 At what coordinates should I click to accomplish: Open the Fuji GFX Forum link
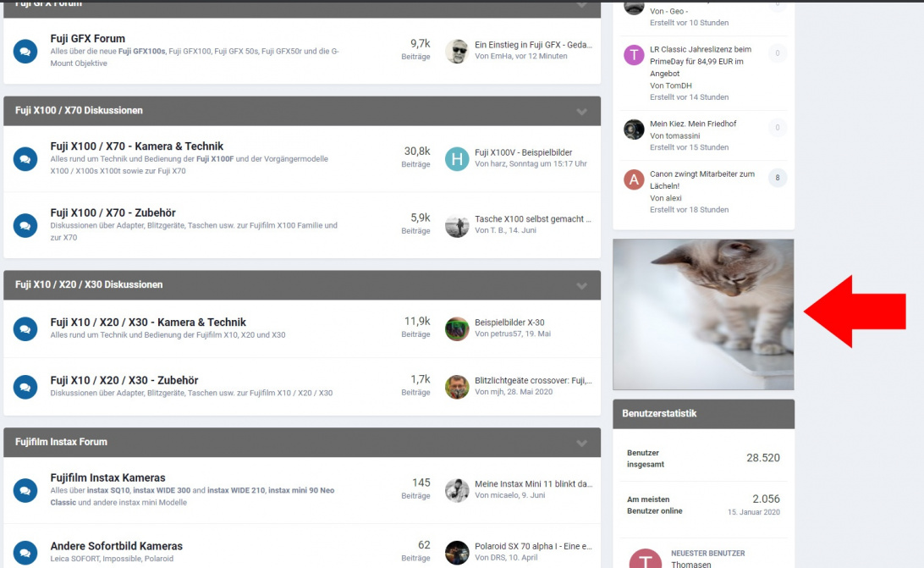coord(87,38)
